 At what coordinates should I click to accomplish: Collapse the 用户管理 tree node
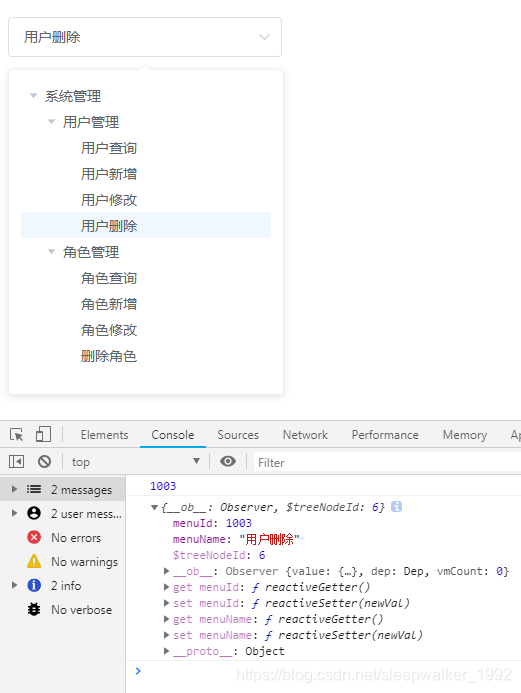pos(51,122)
